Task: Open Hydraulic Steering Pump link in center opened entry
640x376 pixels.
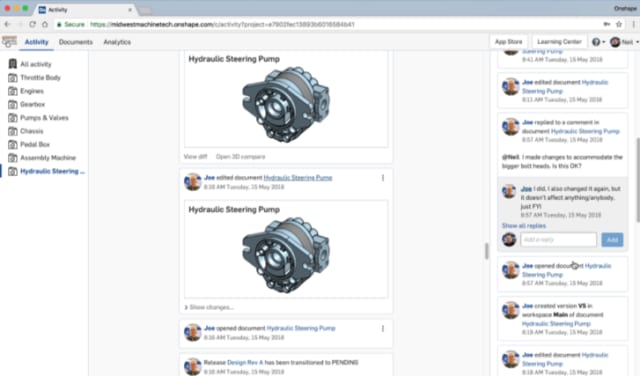Action: [x=301, y=328]
